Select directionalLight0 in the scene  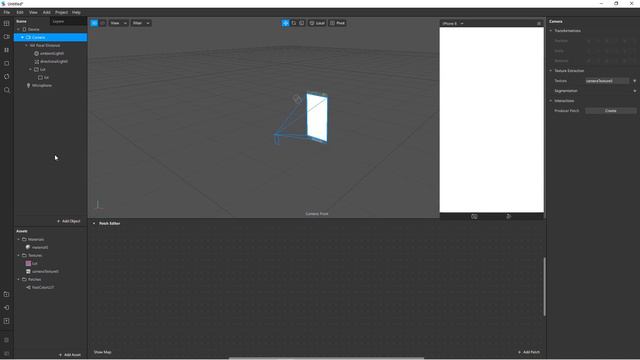(53, 61)
